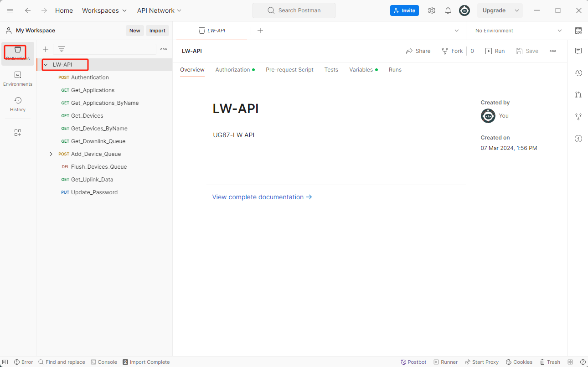Image resolution: width=588 pixels, height=367 pixels.
Task: Open the settings gear icon
Action: (432, 10)
